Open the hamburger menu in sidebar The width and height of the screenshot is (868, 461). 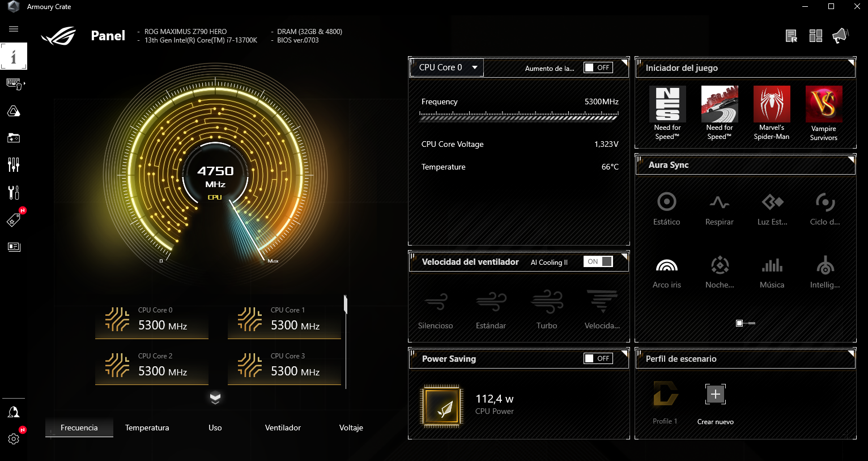point(14,29)
